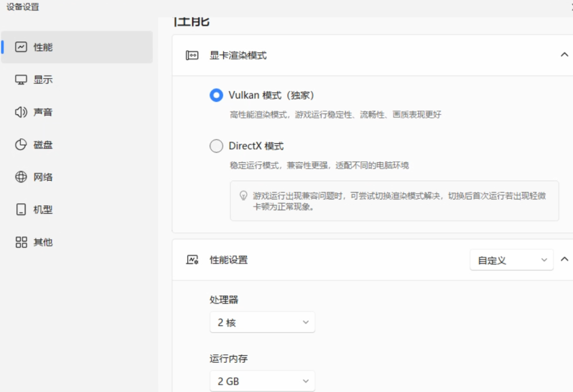The image size is (573, 392).
Task: Open 其他 settings via the grid icon
Action: tap(22, 241)
